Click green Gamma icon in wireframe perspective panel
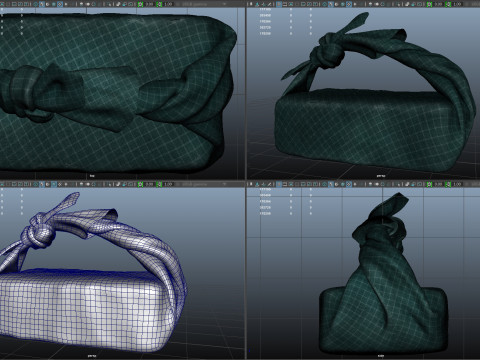This screenshot has height=360, width=480. click(x=159, y=184)
